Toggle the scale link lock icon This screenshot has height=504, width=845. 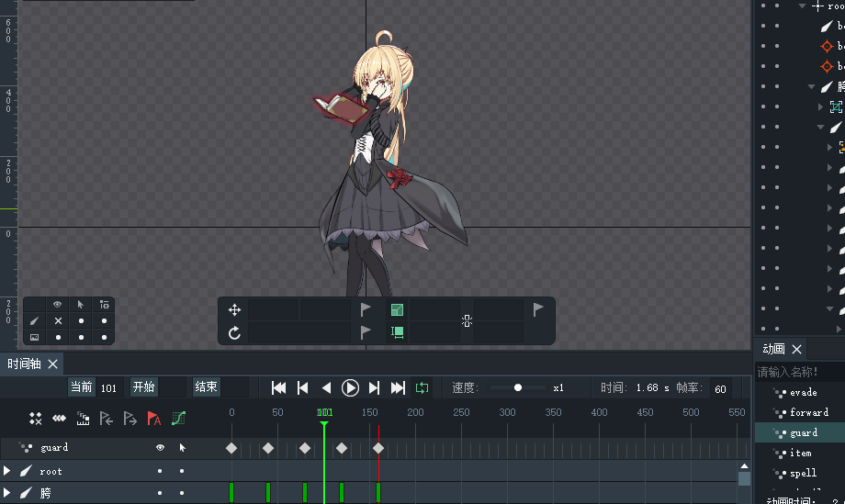[467, 321]
